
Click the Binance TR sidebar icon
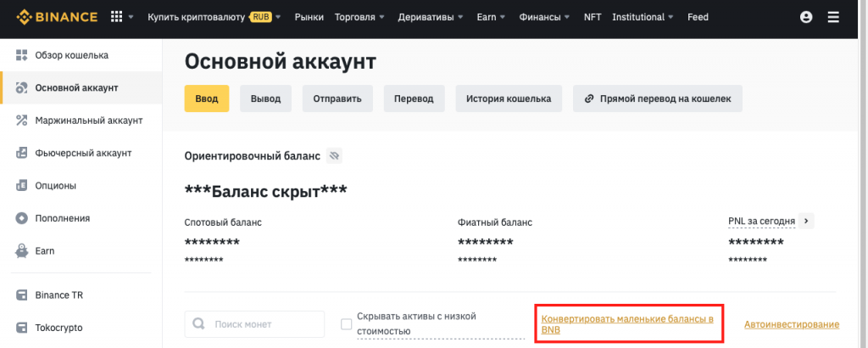21,295
